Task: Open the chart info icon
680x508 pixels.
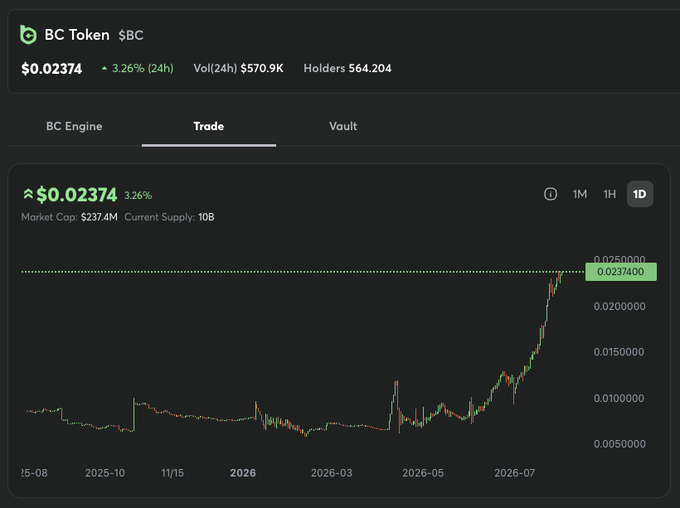Action: click(x=550, y=194)
